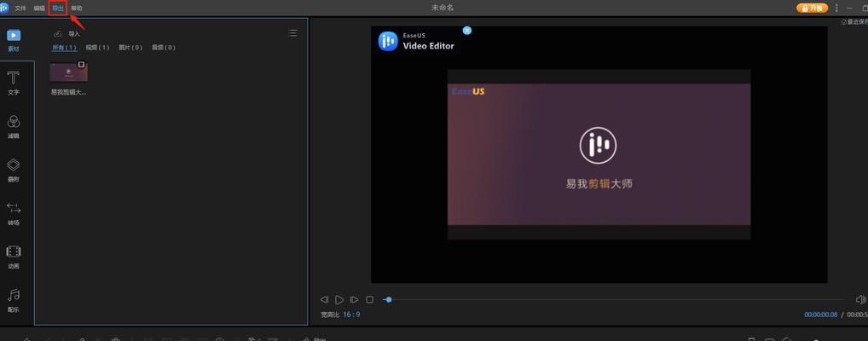This screenshot has width=868, height=341.
Task: Close the EaseUS Video Editor watermark
Action: pyautogui.click(x=467, y=31)
